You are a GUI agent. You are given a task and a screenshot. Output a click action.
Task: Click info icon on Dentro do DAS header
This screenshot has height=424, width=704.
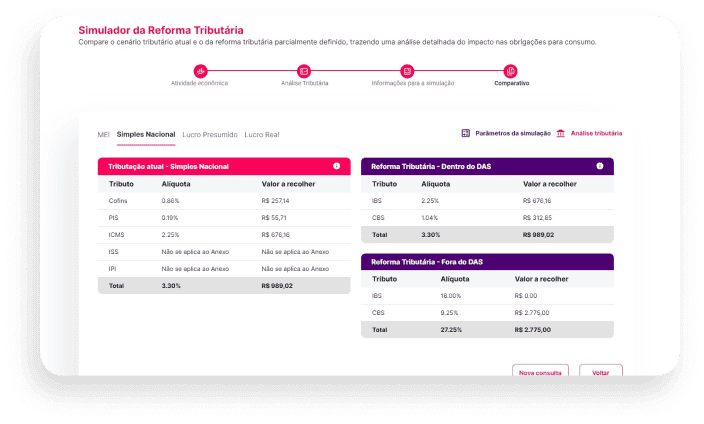click(x=600, y=166)
